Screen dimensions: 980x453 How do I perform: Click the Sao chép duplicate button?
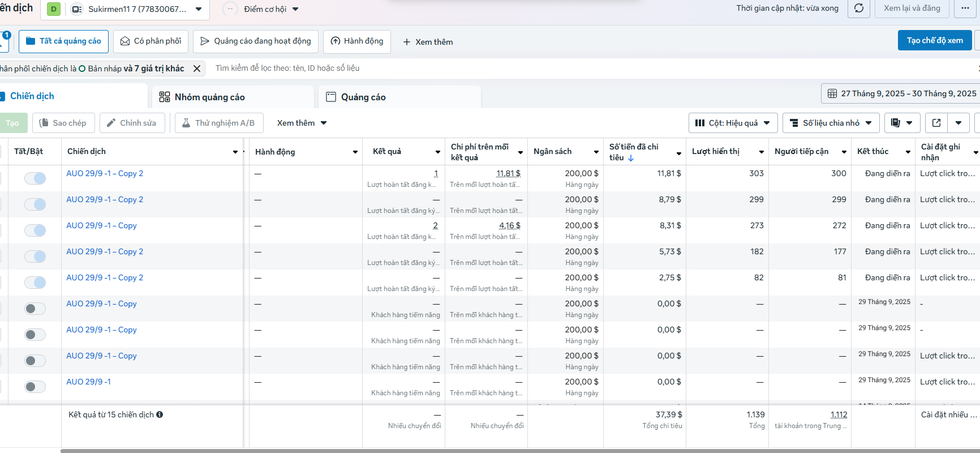click(x=63, y=123)
